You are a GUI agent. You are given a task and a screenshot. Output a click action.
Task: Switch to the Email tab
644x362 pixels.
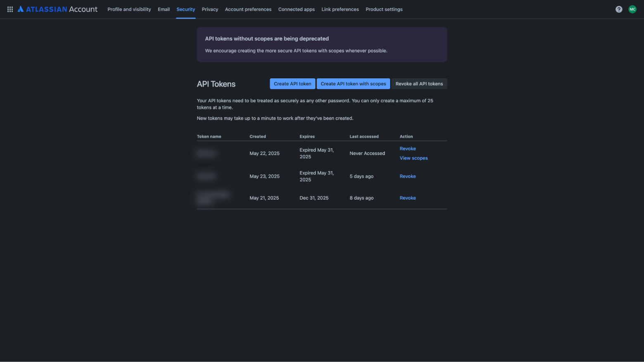(x=163, y=9)
